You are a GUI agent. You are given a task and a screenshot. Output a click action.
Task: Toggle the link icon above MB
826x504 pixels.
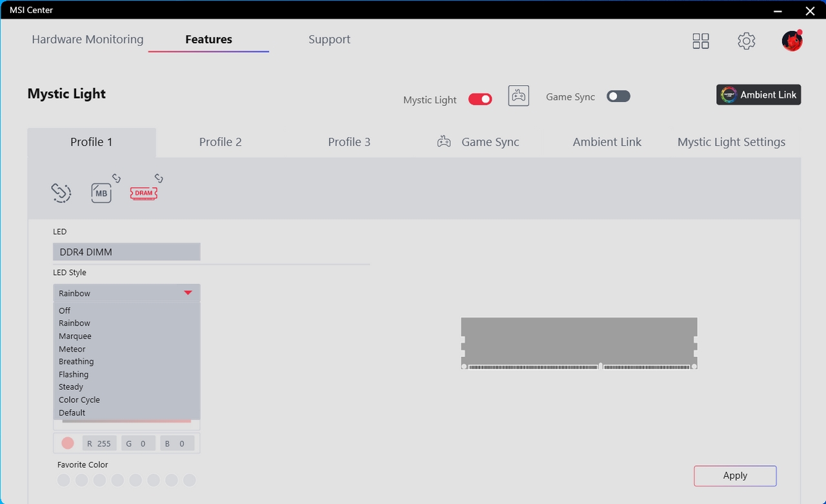(117, 178)
